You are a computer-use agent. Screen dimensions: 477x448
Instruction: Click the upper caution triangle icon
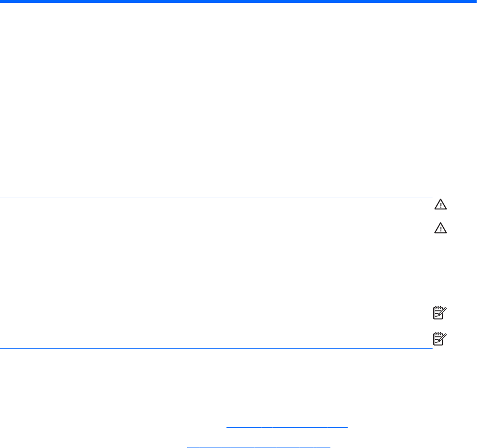[440, 204]
